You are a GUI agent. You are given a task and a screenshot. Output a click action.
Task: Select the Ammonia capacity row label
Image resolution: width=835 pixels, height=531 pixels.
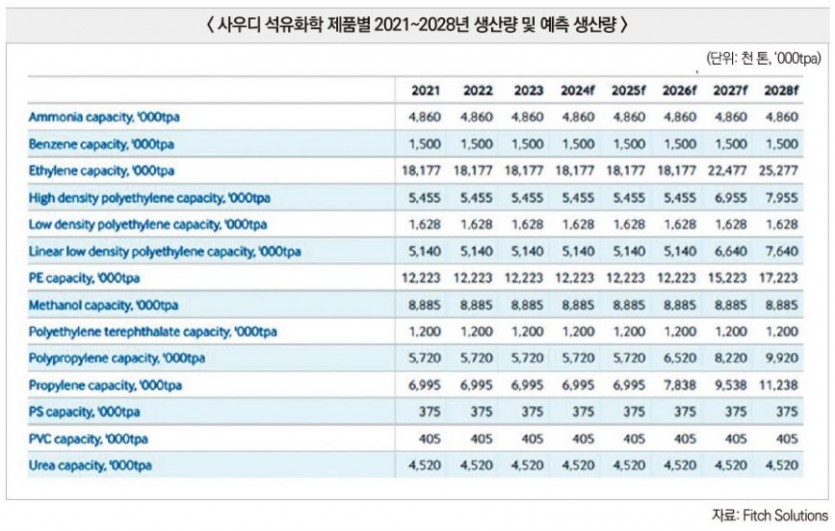(x=104, y=117)
